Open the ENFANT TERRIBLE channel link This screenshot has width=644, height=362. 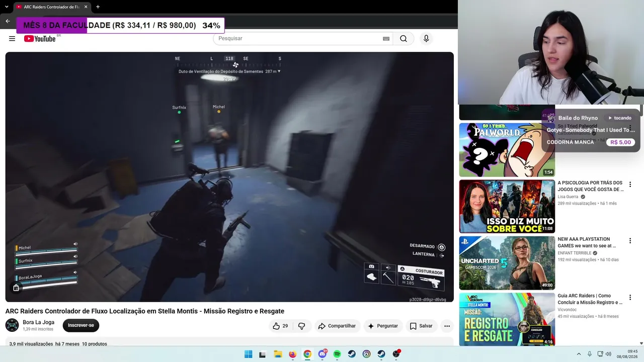click(x=575, y=253)
